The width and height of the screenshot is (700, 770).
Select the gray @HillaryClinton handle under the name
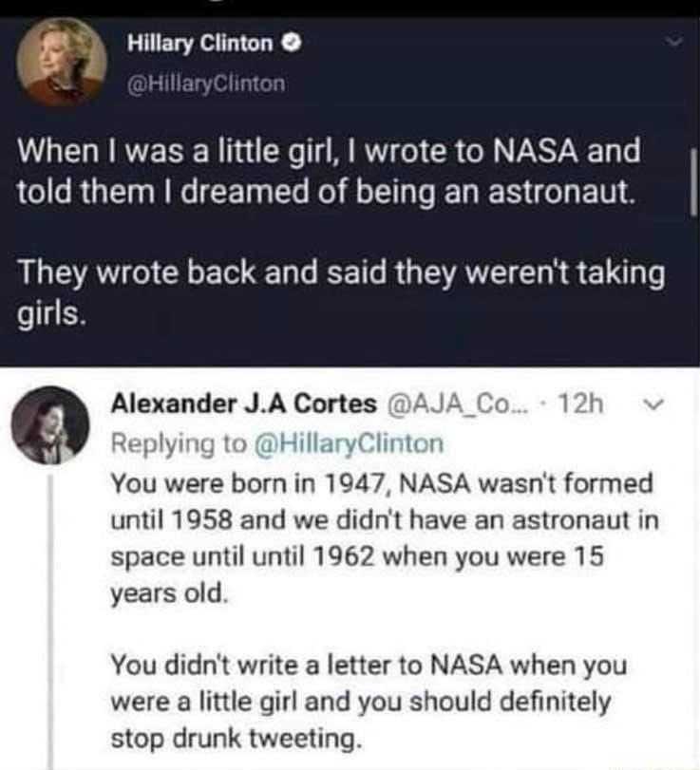pyautogui.click(x=206, y=84)
